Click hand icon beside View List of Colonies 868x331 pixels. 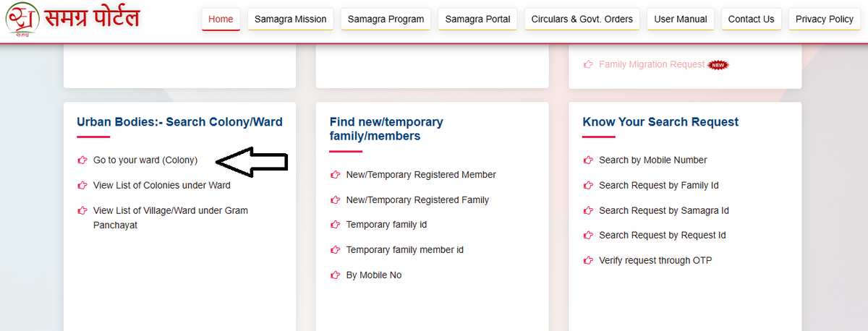tap(82, 186)
